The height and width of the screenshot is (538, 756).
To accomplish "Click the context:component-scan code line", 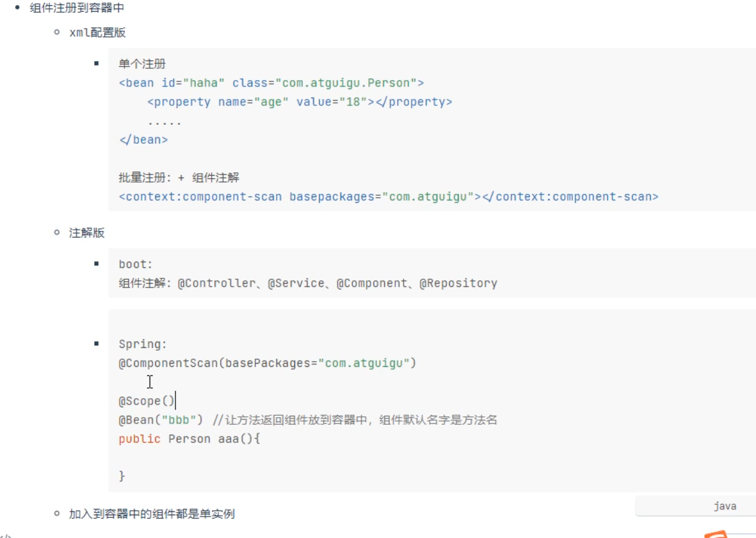I will [x=389, y=196].
